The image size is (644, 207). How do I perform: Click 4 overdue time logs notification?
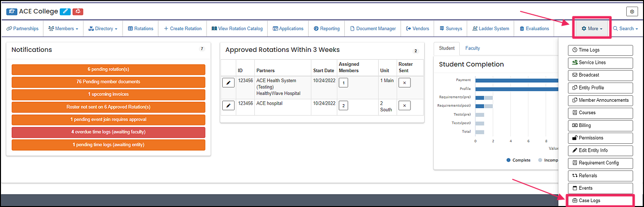coord(108,132)
